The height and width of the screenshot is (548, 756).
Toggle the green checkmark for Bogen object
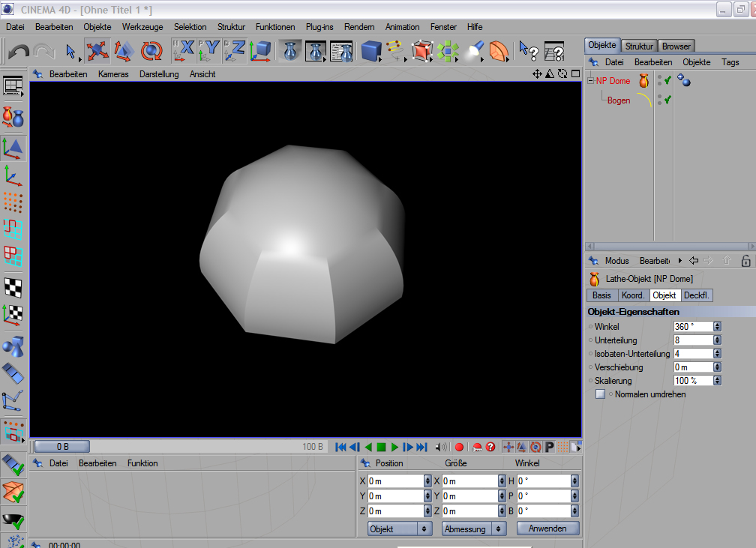pyautogui.click(x=667, y=100)
